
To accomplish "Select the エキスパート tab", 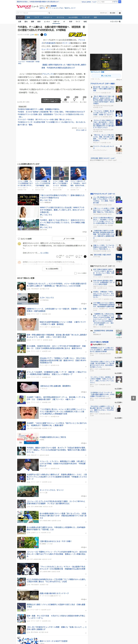I will (48, 17).
